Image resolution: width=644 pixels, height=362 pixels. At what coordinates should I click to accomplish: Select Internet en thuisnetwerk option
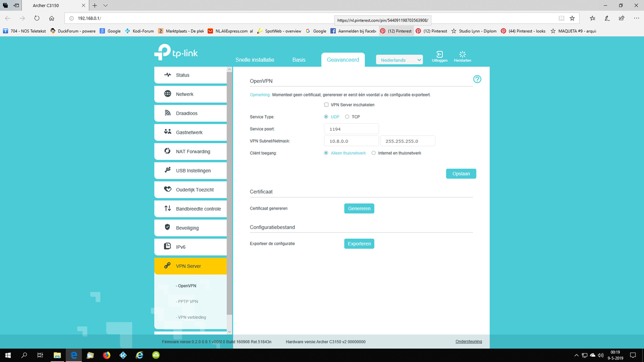tap(373, 153)
